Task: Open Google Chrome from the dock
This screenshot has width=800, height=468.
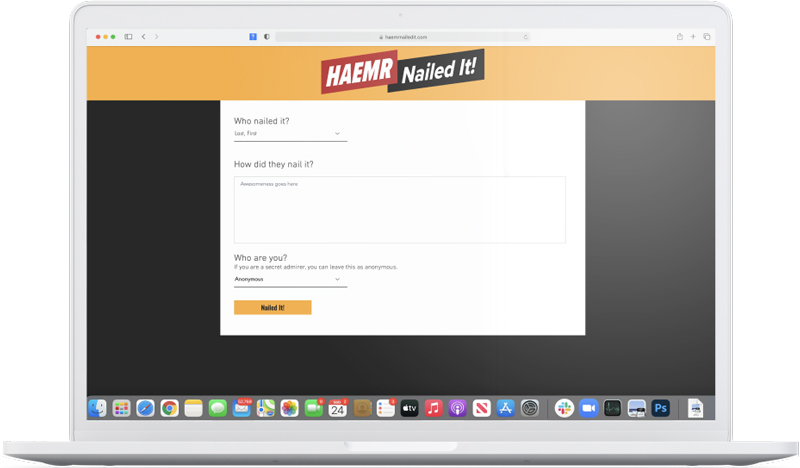Action: (170, 408)
